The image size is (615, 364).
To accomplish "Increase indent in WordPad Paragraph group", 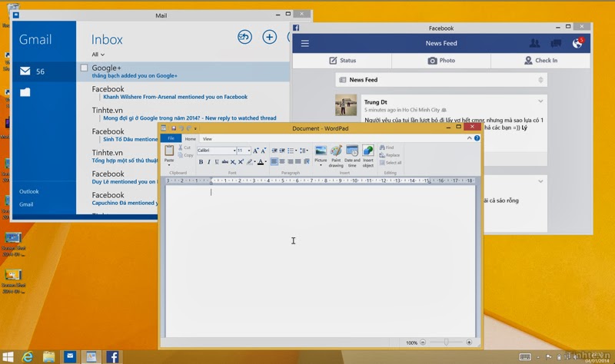I will 282,151.
